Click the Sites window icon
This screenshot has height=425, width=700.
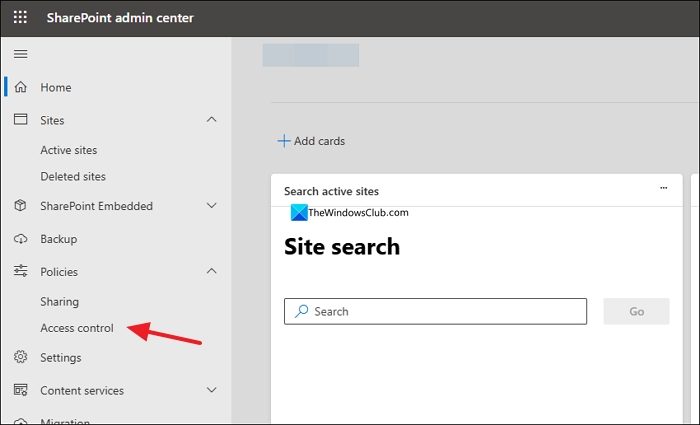point(21,119)
